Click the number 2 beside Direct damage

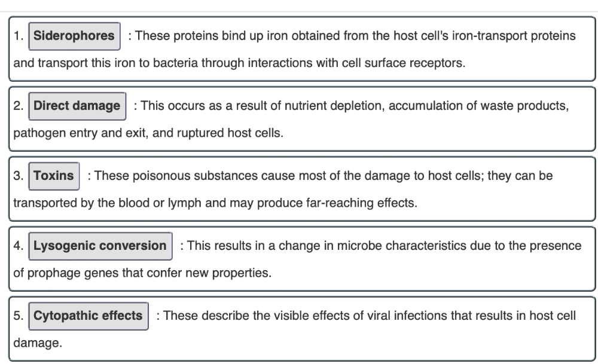click(x=19, y=106)
